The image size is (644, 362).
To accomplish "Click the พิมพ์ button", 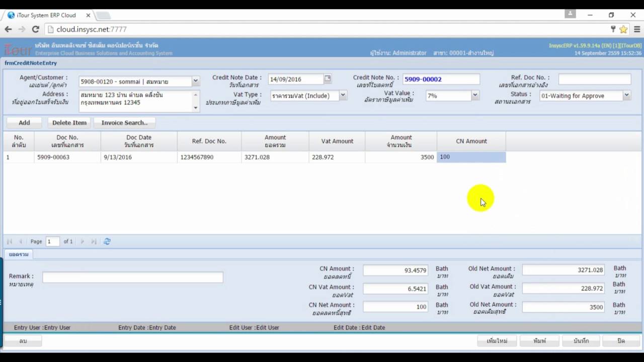I will pos(539,341).
